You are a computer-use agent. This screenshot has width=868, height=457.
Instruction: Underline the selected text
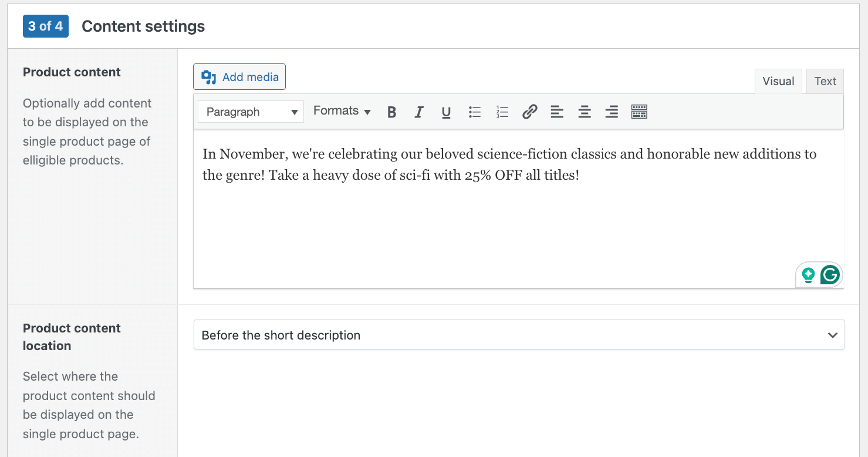coord(446,111)
